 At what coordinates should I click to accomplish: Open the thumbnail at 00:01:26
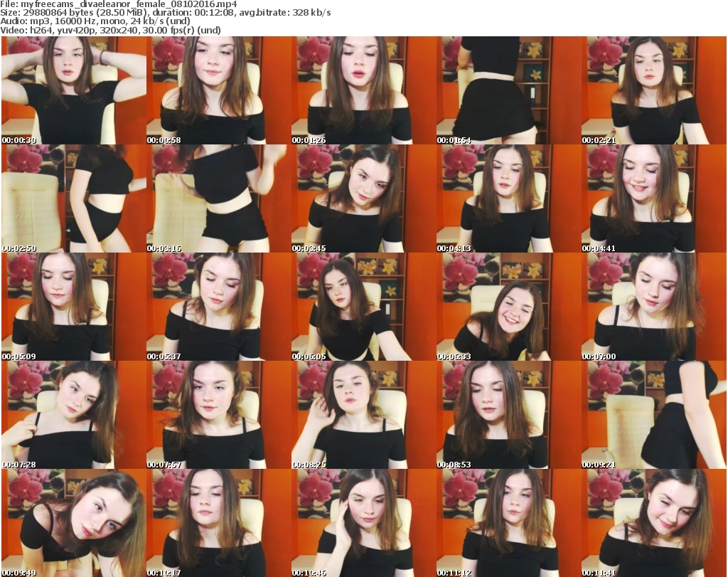click(363, 90)
